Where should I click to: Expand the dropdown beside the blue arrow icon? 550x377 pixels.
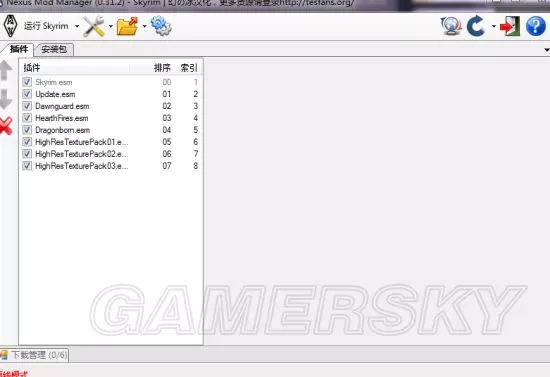pos(494,26)
